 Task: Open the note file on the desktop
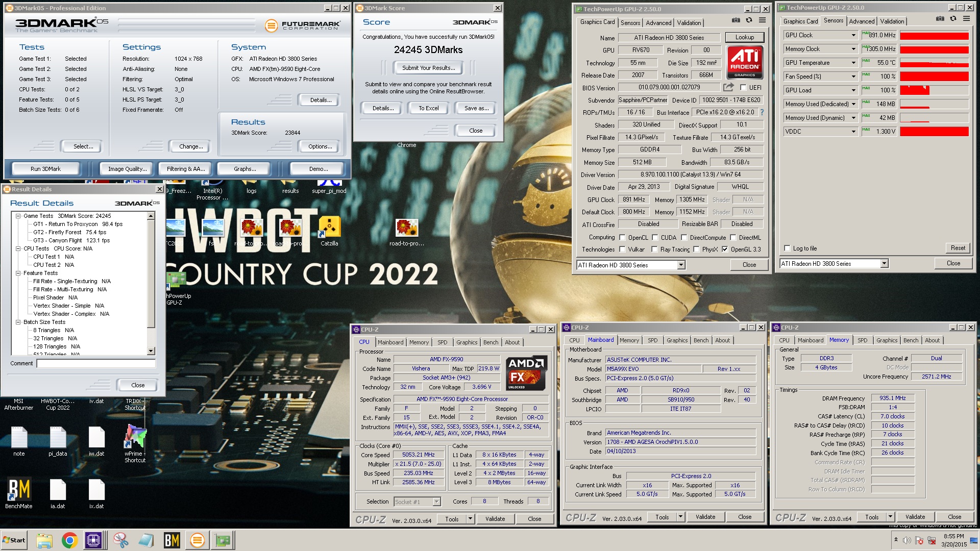point(19,441)
